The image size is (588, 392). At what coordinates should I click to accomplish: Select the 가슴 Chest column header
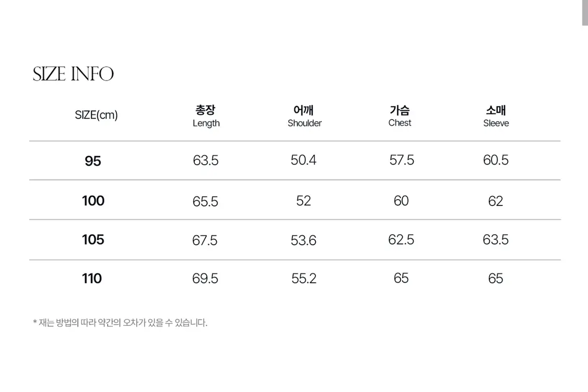[x=400, y=116]
